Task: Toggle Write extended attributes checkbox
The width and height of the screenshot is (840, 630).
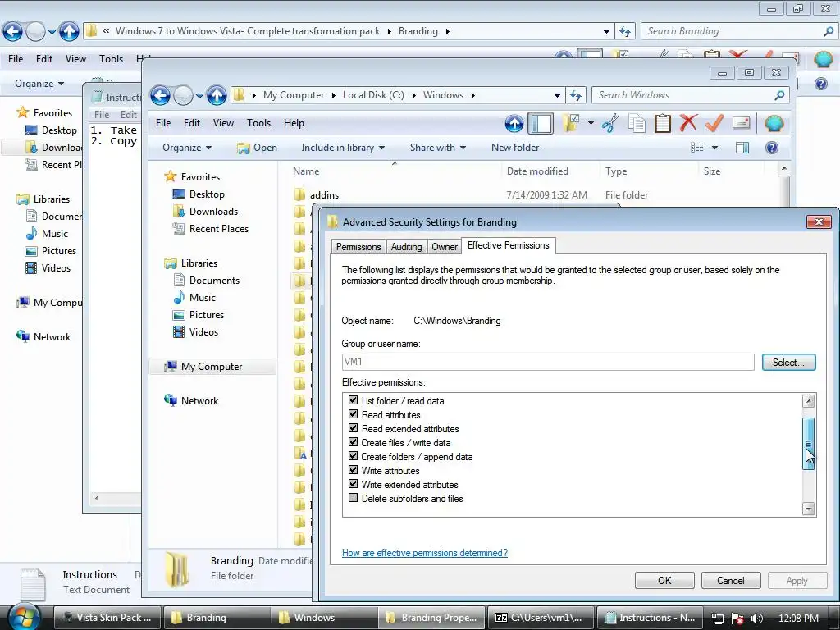Action: coord(353,484)
